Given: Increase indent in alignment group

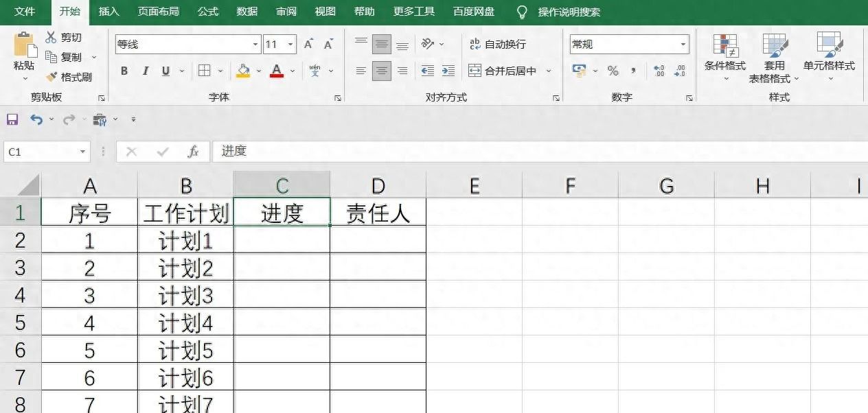Looking at the screenshot, I should point(448,71).
